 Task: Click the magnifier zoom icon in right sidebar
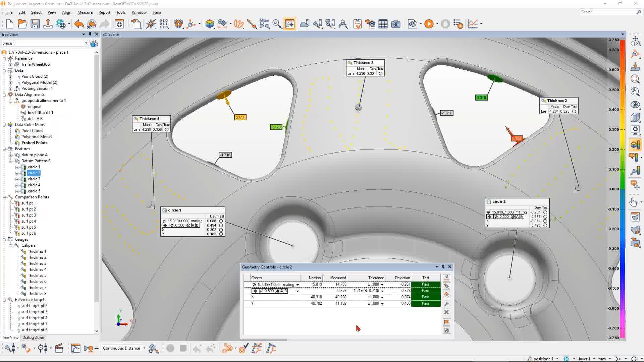coord(635,79)
